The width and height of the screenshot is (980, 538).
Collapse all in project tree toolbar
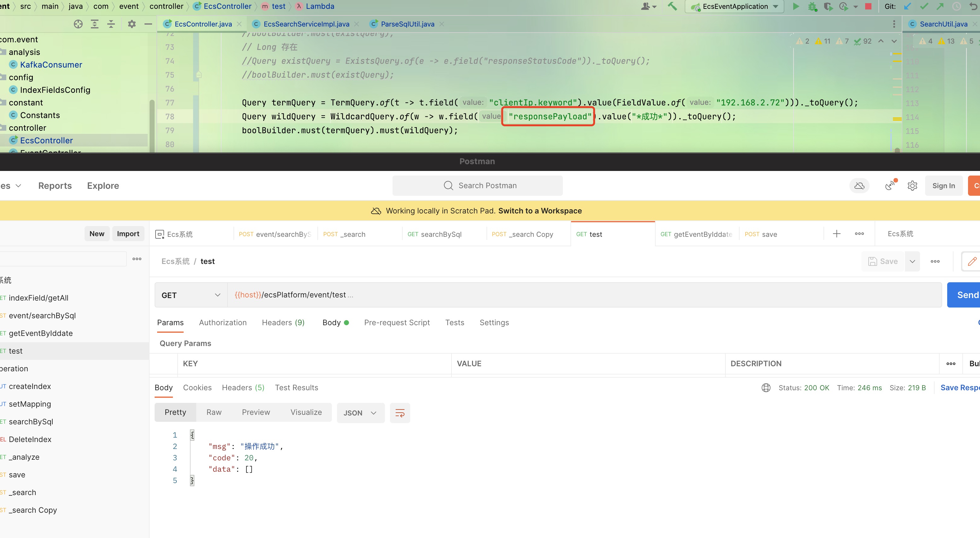click(111, 24)
